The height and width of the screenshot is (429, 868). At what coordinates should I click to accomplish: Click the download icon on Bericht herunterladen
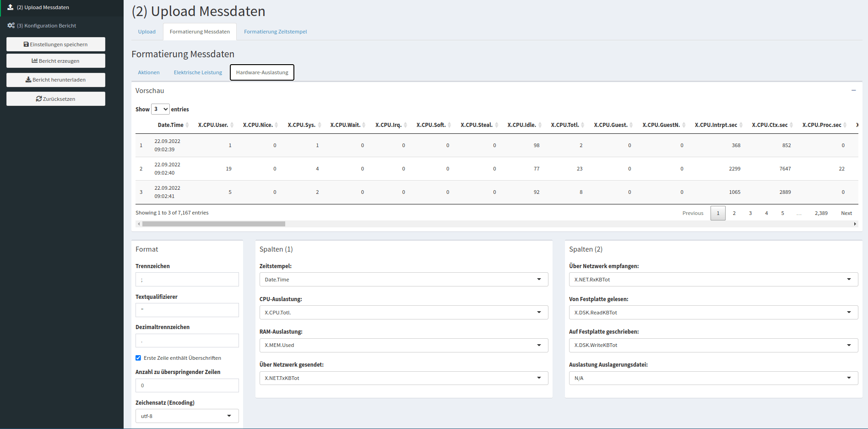(x=28, y=79)
